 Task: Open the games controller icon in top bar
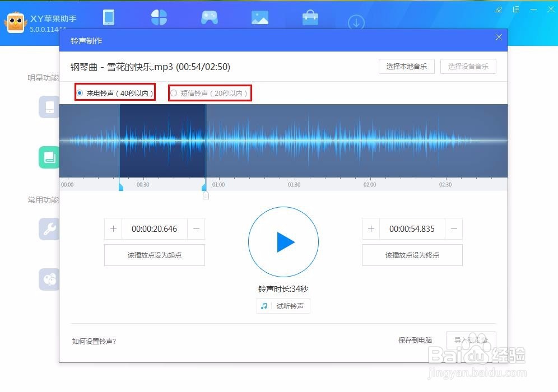click(210, 17)
